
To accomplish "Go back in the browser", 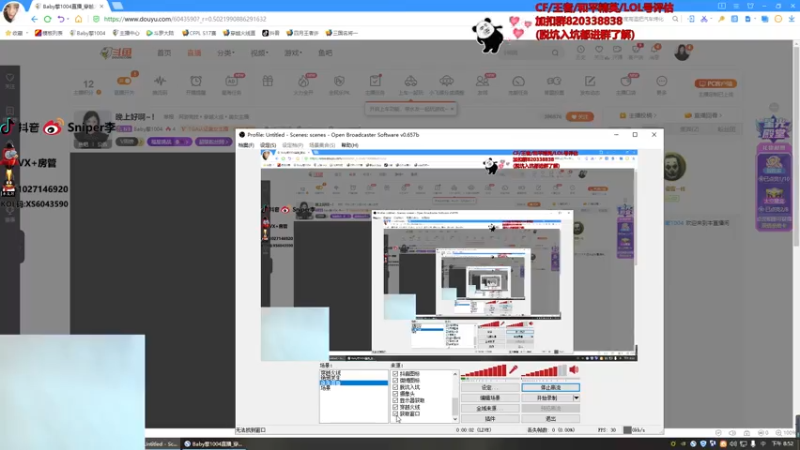I will point(34,19).
